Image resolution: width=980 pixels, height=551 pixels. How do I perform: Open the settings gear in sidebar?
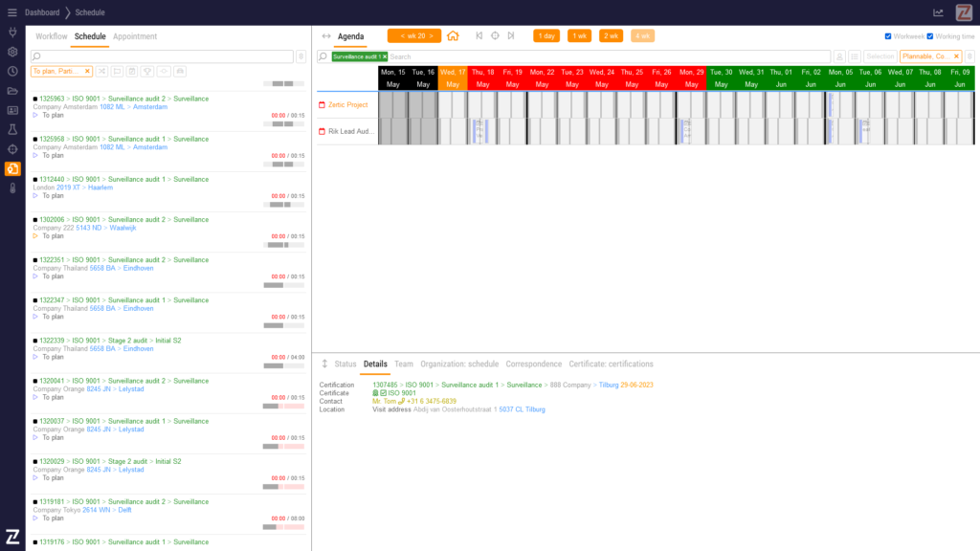point(12,52)
